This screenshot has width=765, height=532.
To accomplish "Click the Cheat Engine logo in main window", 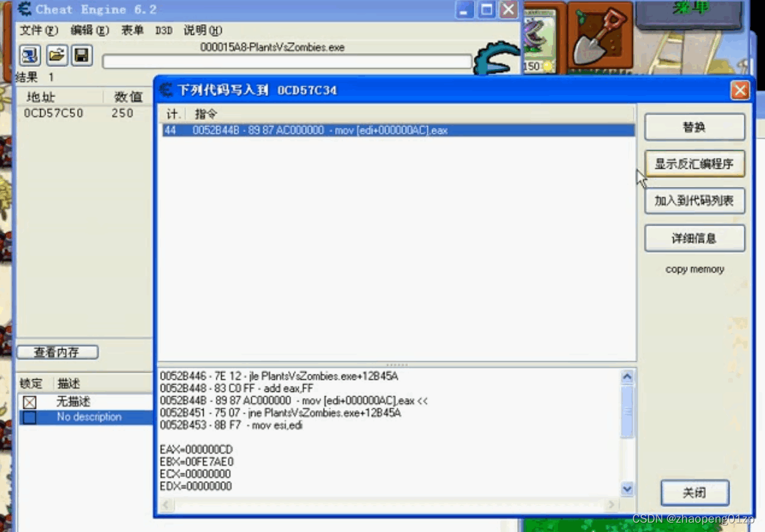I will (498, 58).
